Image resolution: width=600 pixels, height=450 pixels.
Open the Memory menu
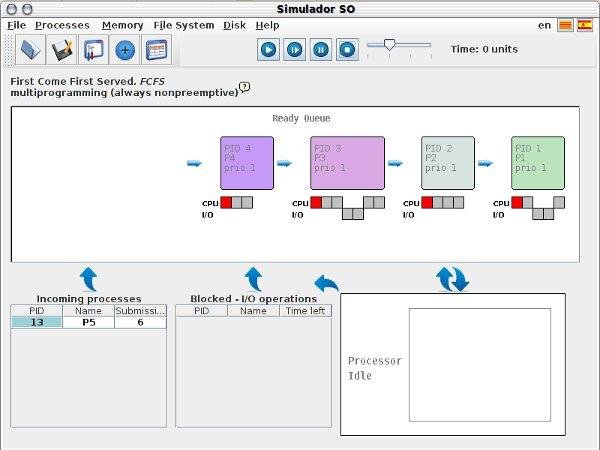click(x=122, y=25)
